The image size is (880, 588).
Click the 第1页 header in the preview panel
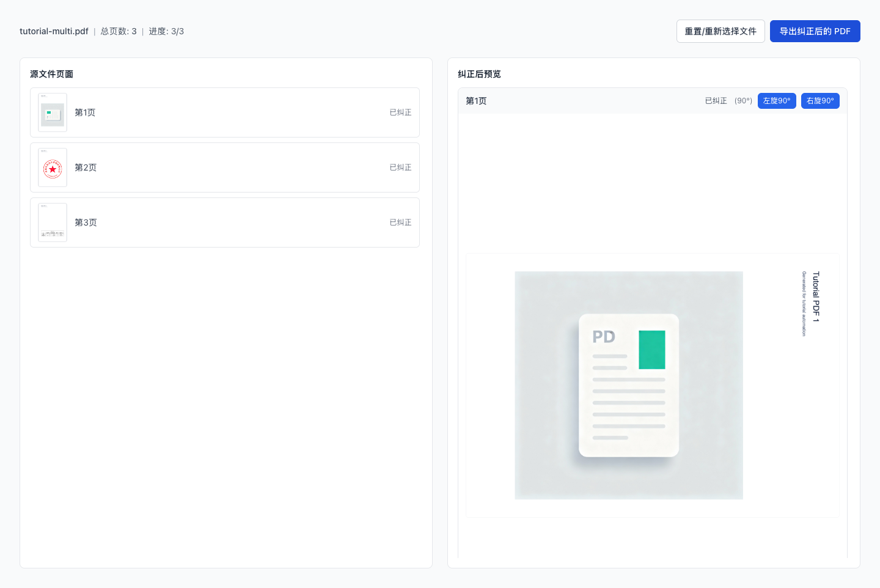[x=476, y=101]
